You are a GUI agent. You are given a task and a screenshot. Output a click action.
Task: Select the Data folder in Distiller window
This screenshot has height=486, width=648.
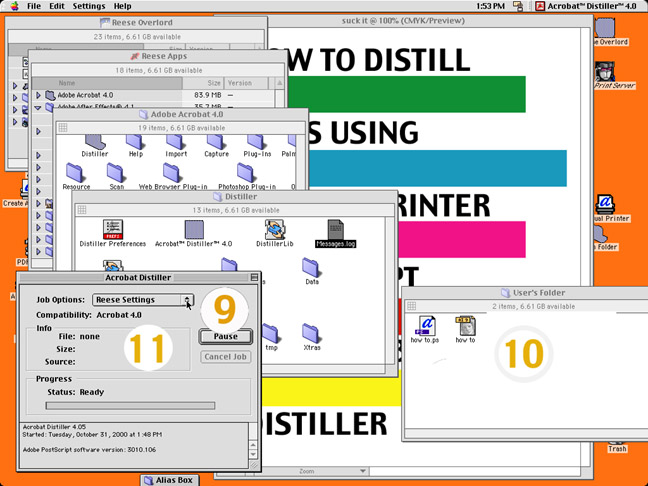click(312, 271)
